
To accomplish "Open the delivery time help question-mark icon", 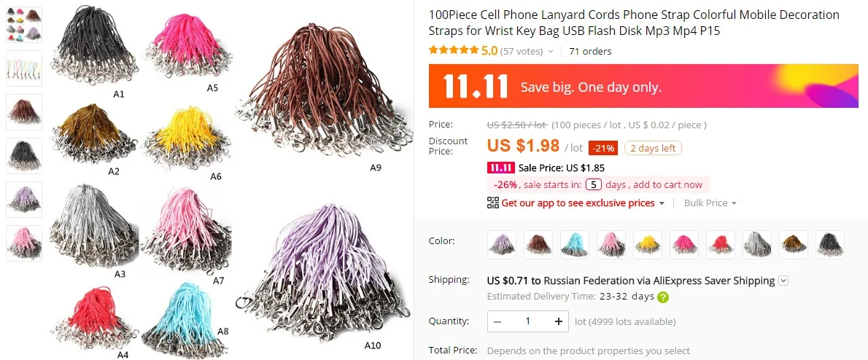I will coord(663,297).
